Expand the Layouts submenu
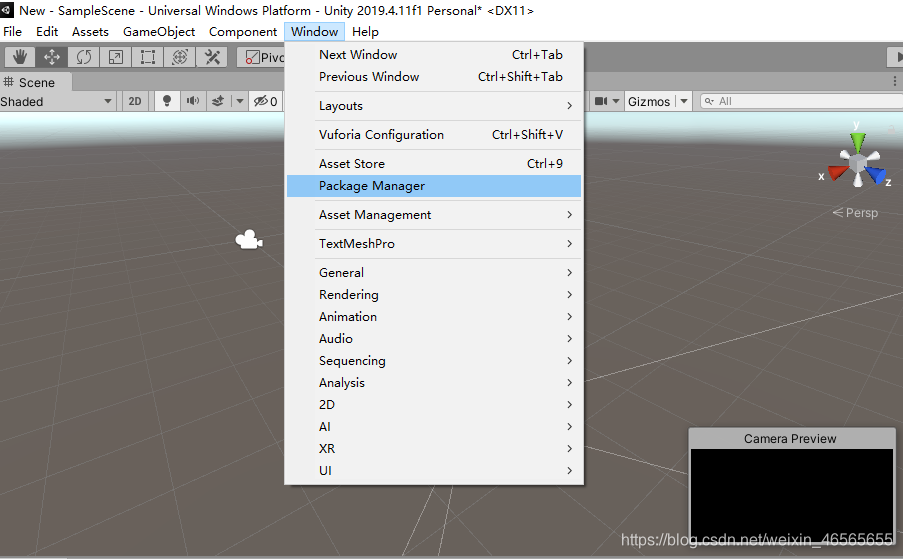This screenshot has height=559, width=903. pos(434,106)
